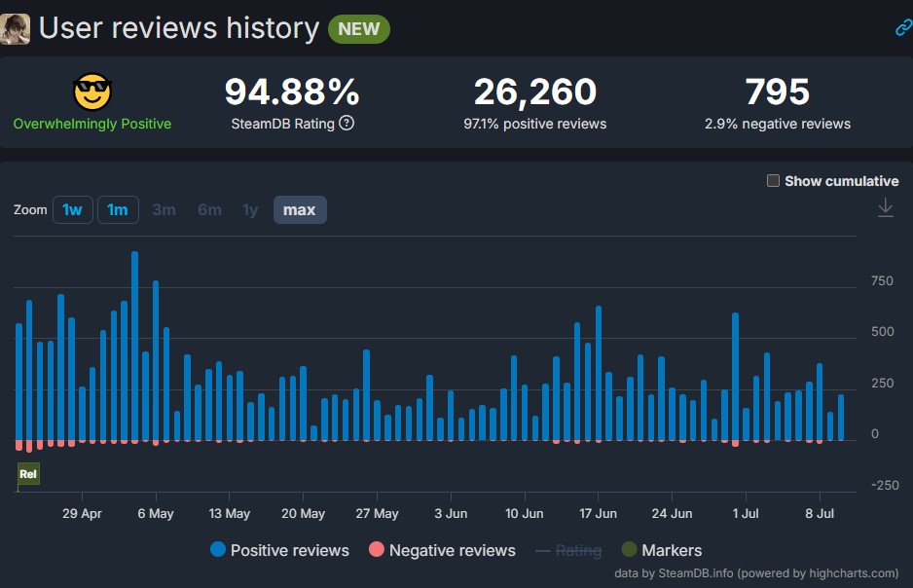Click the 8 Jul axis label
The height and width of the screenshot is (588, 913).
[820, 513]
